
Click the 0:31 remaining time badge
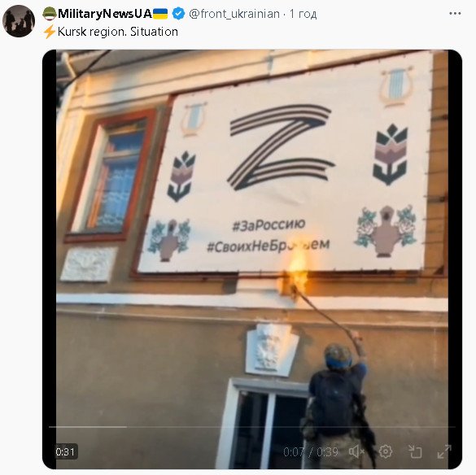tap(66, 452)
